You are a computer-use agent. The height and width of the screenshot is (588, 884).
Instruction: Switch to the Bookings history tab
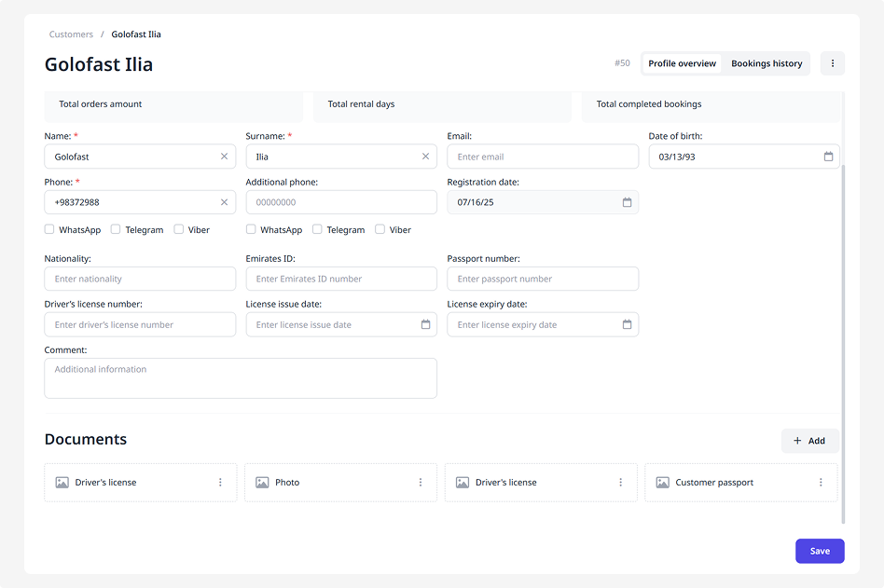click(x=767, y=63)
